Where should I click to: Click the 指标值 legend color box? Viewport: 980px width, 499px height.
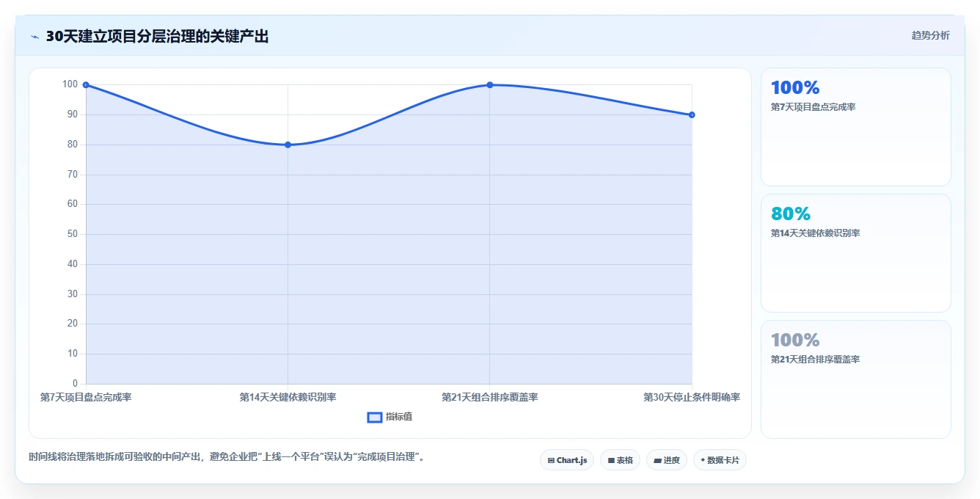374,417
